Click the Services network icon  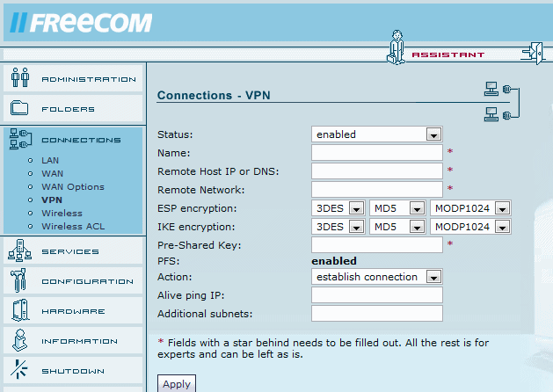(20, 251)
